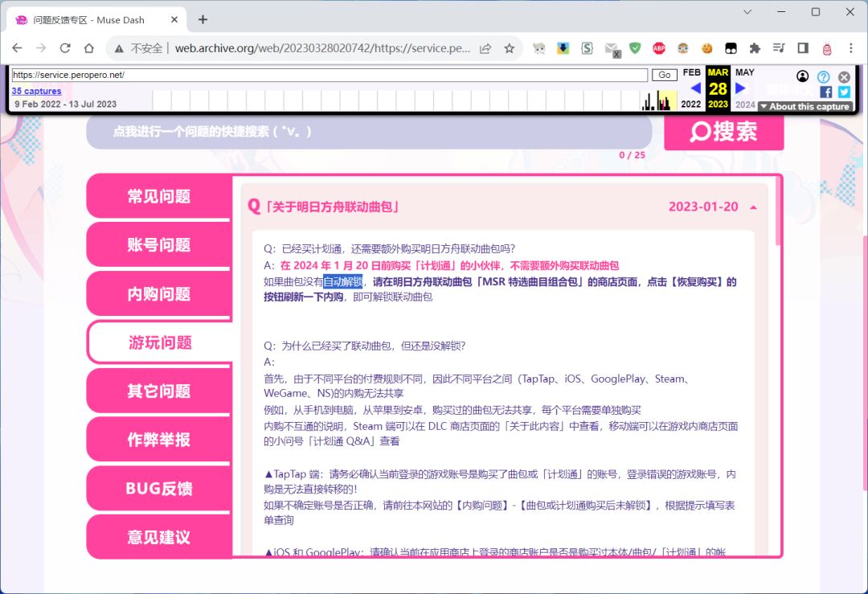Expand About this capture dropdown
Screen dimensions: 868x594
coord(805,106)
